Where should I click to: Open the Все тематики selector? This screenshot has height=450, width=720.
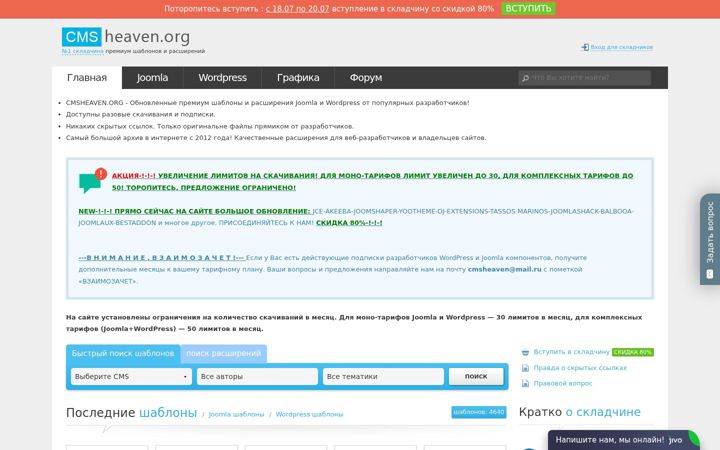pyautogui.click(x=383, y=377)
